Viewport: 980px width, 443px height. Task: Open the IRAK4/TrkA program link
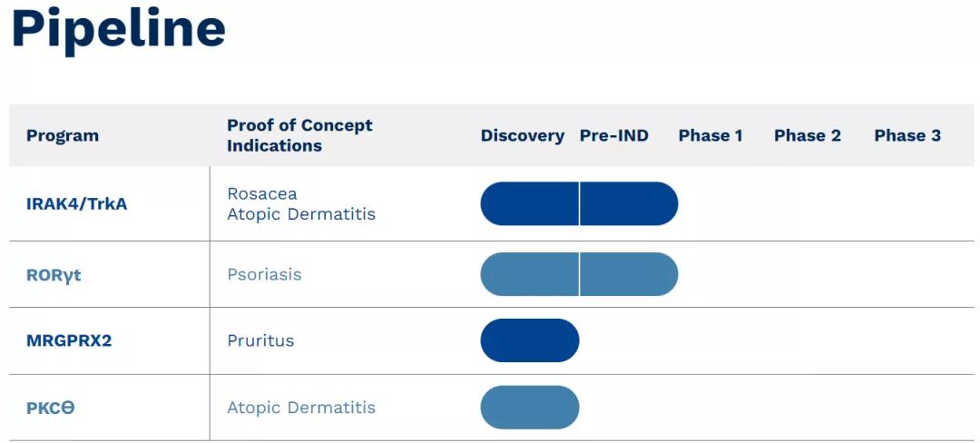77,203
